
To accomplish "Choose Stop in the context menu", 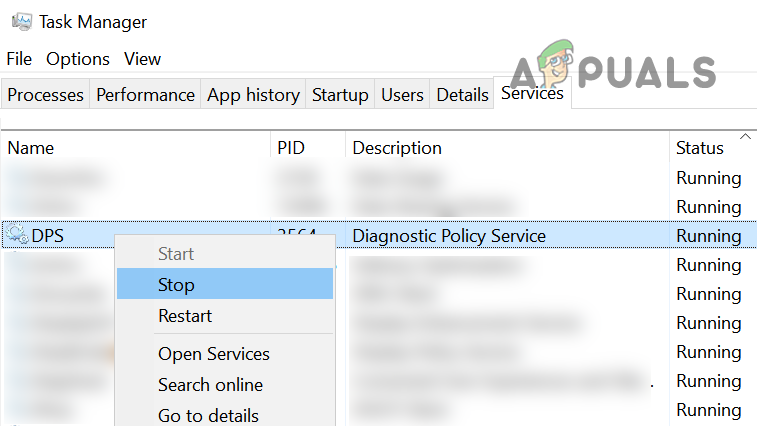I will click(176, 285).
